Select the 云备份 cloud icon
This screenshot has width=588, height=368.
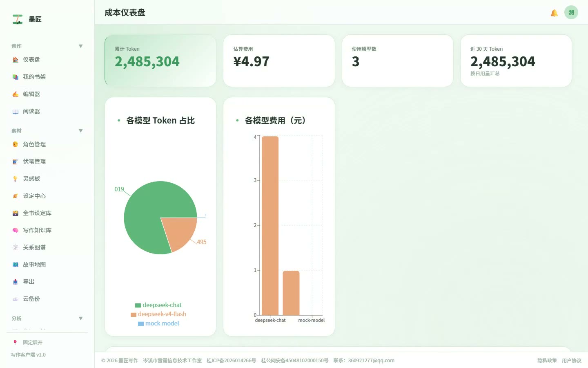click(15, 299)
